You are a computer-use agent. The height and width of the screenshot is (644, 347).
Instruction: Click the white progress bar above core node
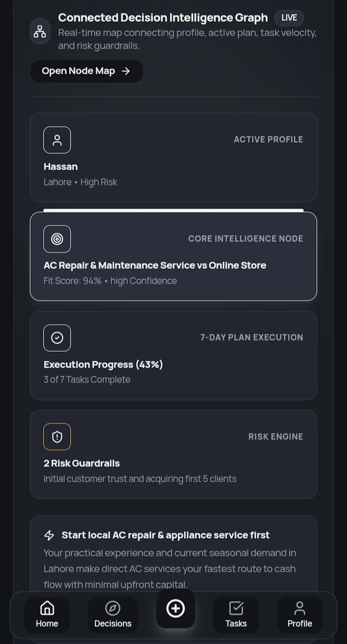tap(173, 210)
